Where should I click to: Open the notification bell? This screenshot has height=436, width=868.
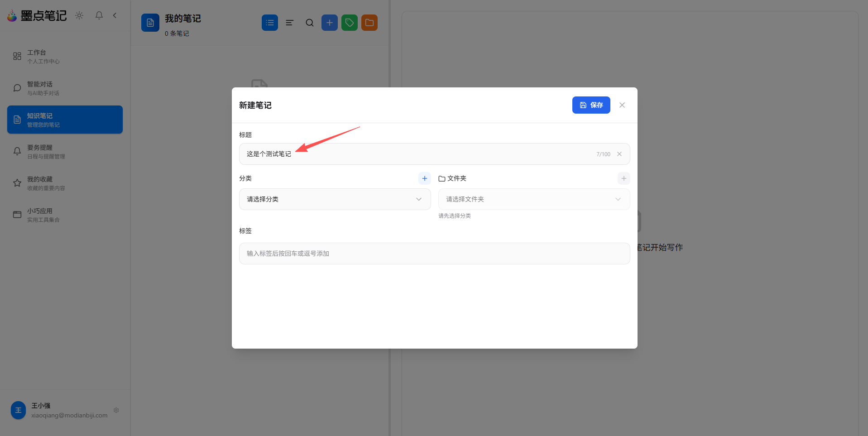(x=99, y=15)
